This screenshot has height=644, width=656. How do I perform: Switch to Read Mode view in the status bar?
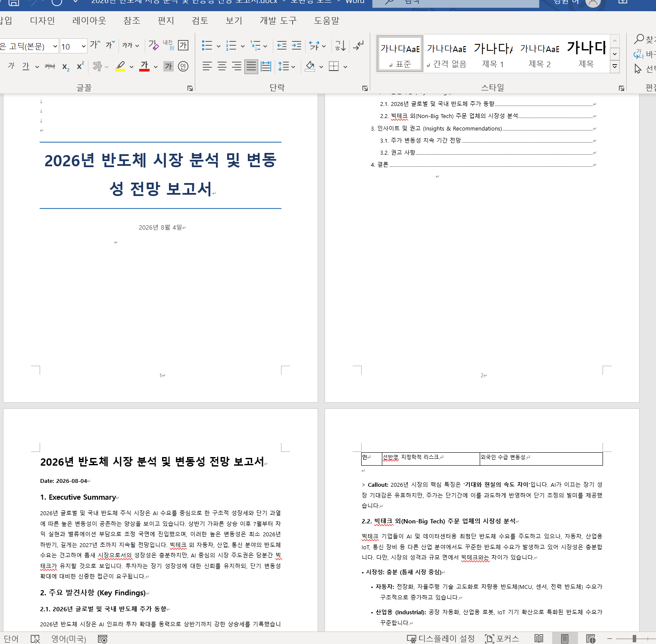539,638
